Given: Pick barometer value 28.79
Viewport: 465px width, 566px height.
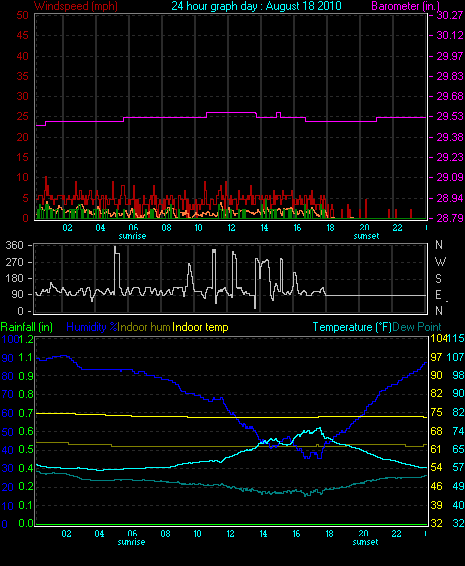Looking at the screenshot, I should (450, 218).
